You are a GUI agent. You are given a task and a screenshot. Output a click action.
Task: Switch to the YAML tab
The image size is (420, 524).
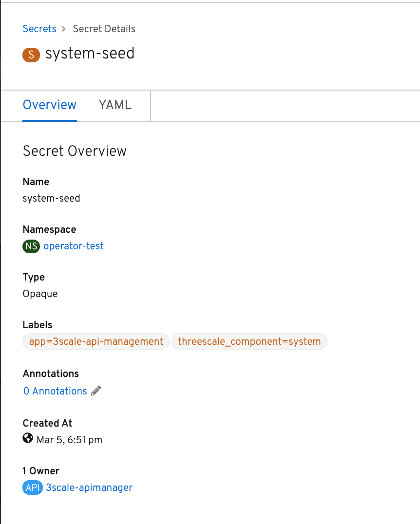tap(115, 105)
